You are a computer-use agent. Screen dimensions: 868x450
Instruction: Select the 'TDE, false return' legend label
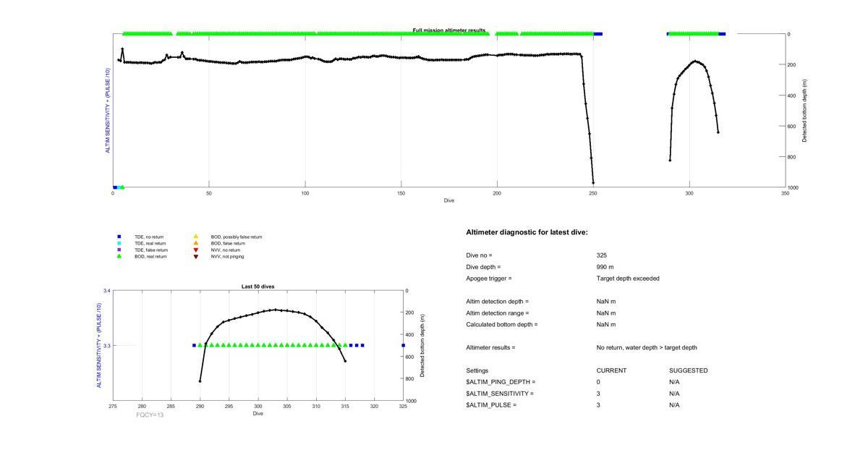click(x=151, y=250)
